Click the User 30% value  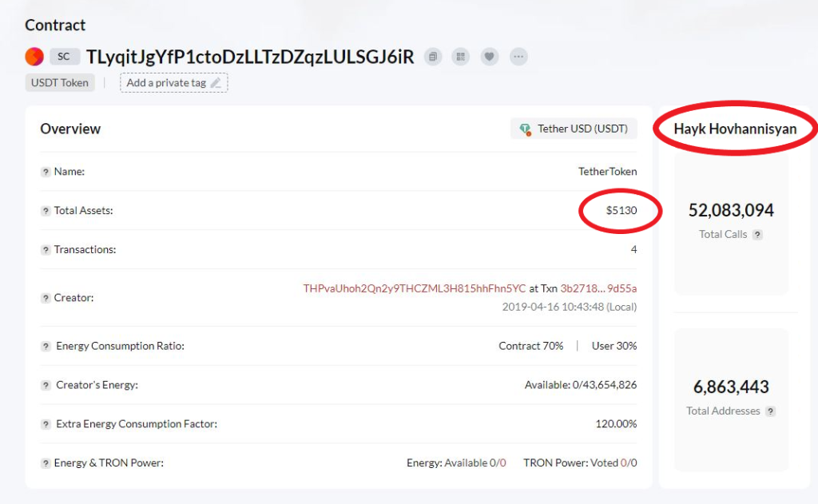click(x=614, y=346)
